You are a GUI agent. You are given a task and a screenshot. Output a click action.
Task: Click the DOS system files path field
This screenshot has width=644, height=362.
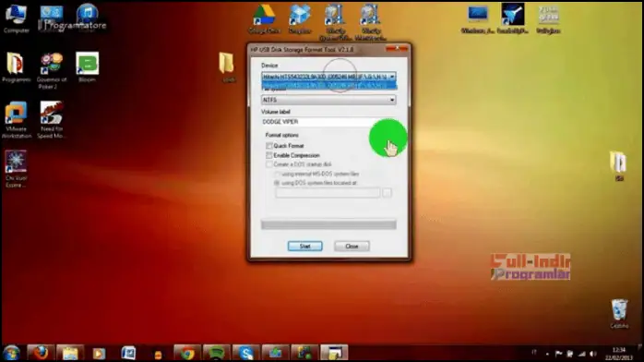328,193
